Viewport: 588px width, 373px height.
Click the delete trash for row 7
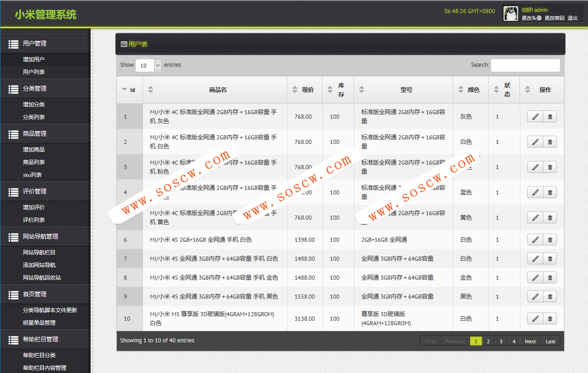550,259
